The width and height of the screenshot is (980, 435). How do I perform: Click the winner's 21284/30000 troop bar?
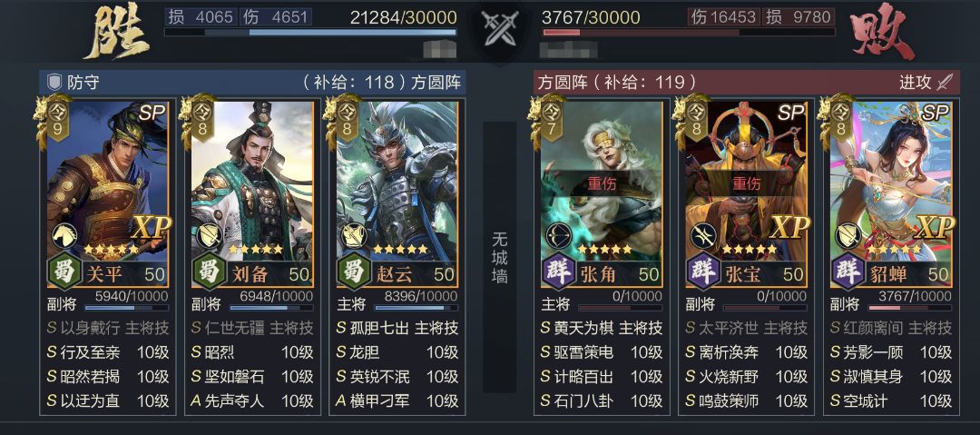310,32
